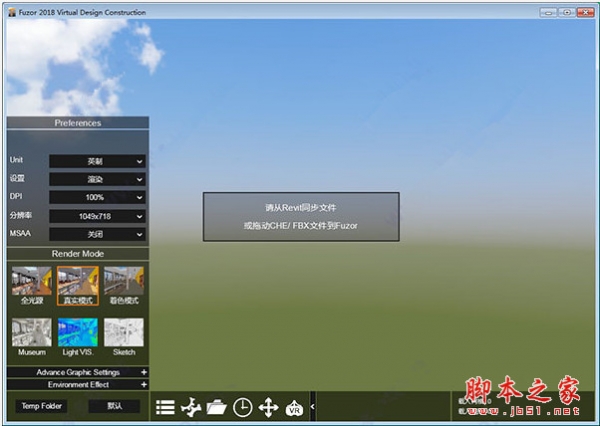Click the Preferences panel header

click(78, 123)
